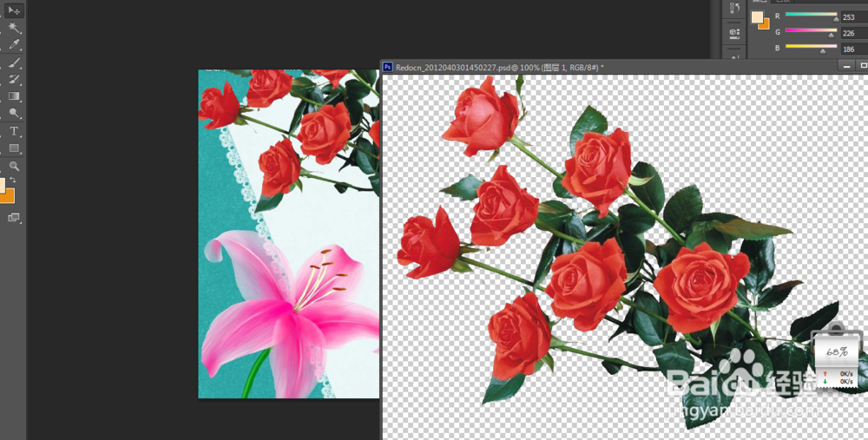The width and height of the screenshot is (868, 440).
Task: Click the Ps icon in document title
Action: (x=387, y=67)
